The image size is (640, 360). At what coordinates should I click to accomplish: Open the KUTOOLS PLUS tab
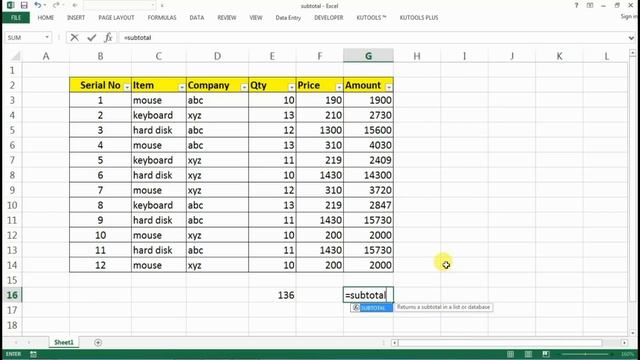[419, 18]
